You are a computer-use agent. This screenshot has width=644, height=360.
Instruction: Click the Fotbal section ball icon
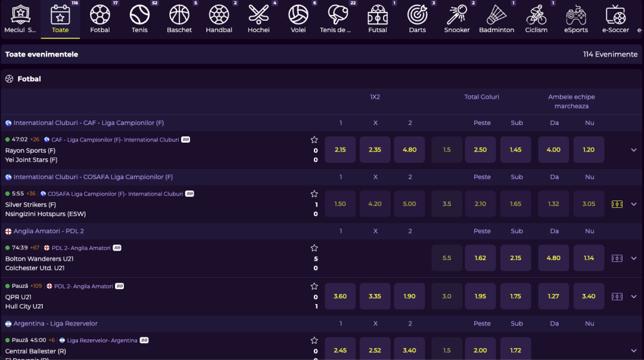(x=9, y=79)
